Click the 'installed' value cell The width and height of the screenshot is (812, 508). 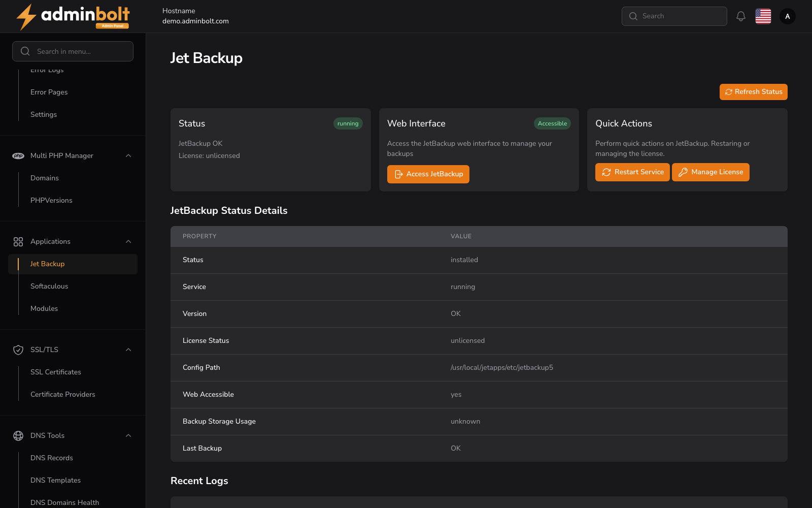point(464,260)
